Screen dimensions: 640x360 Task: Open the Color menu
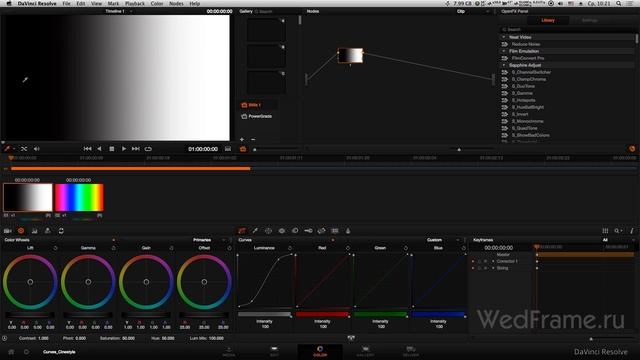157,3
